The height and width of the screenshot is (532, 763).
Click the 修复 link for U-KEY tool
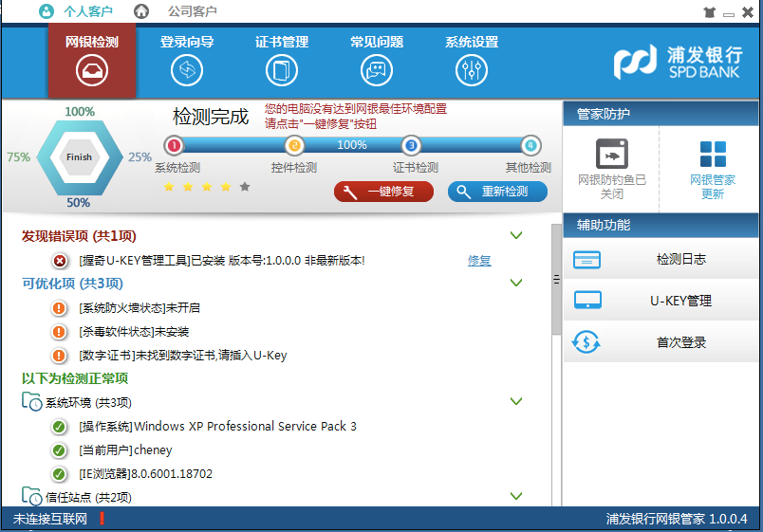click(x=479, y=260)
